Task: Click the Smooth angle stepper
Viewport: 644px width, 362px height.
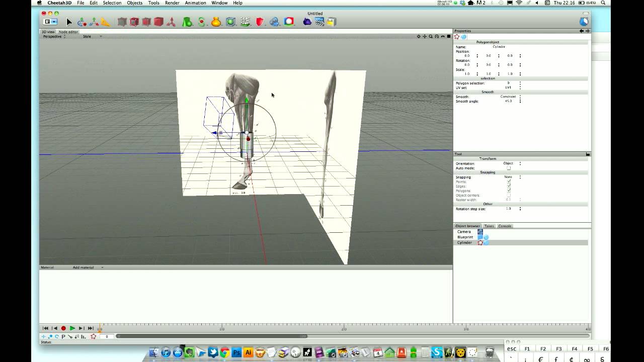Action: 520,101
